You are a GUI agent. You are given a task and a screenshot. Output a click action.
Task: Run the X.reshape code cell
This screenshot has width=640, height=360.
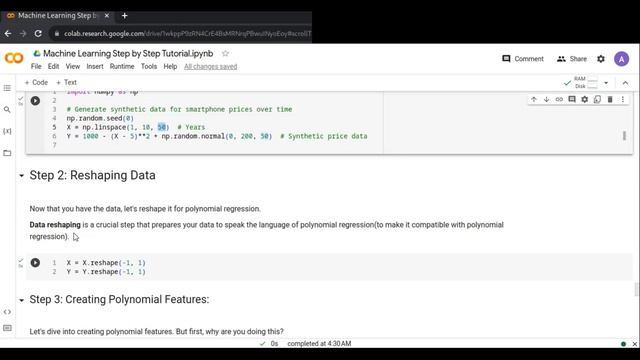pos(35,262)
